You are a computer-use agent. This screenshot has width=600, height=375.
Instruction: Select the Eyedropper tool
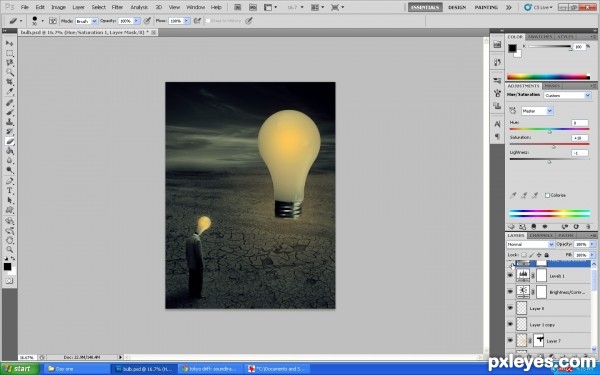[10, 92]
